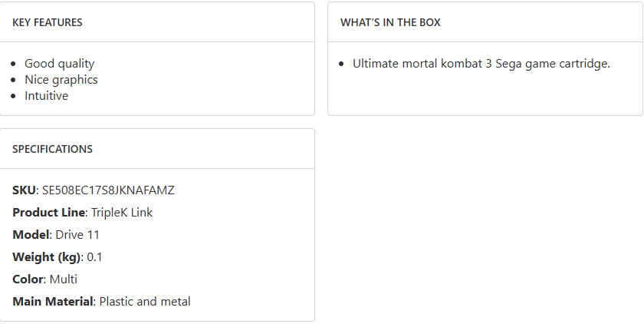Select the 'Intuitive' feature item
The height and width of the screenshot is (324, 644).
coord(46,96)
